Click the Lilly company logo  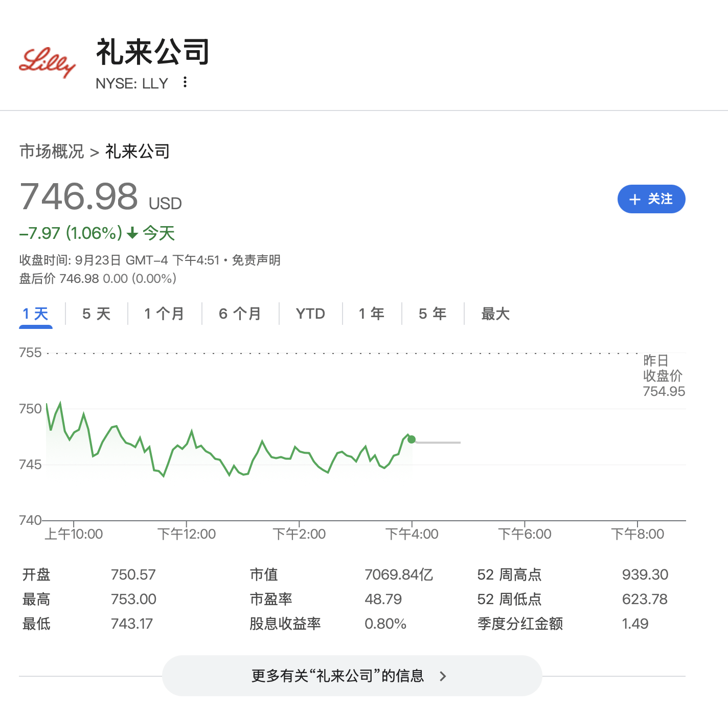pyautogui.click(x=47, y=63)
